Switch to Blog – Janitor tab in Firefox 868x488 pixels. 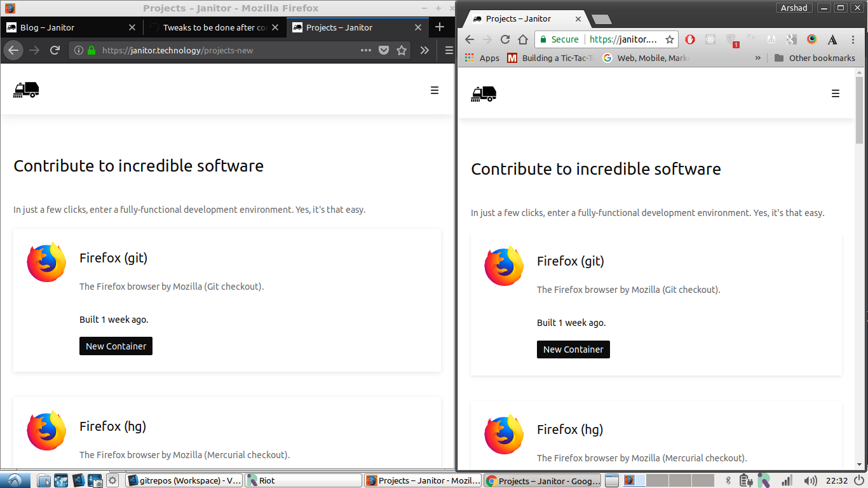point(72,27)
